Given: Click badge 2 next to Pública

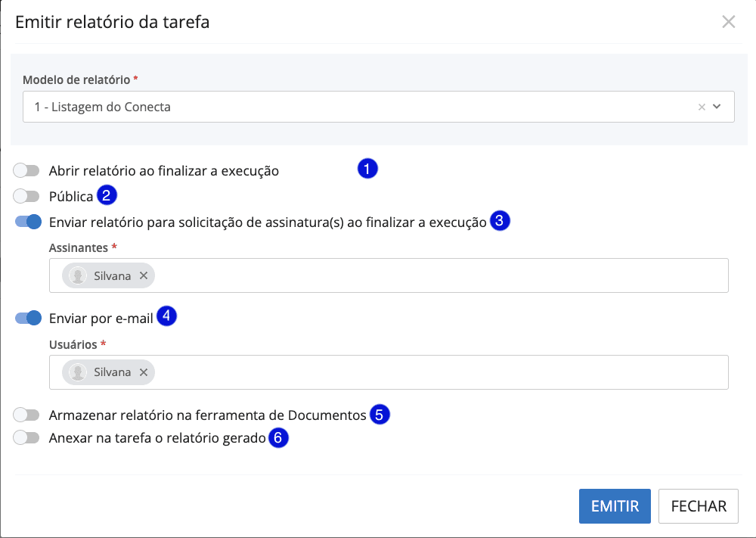Looking at the screenshot, I should click(x=107, y=196).
